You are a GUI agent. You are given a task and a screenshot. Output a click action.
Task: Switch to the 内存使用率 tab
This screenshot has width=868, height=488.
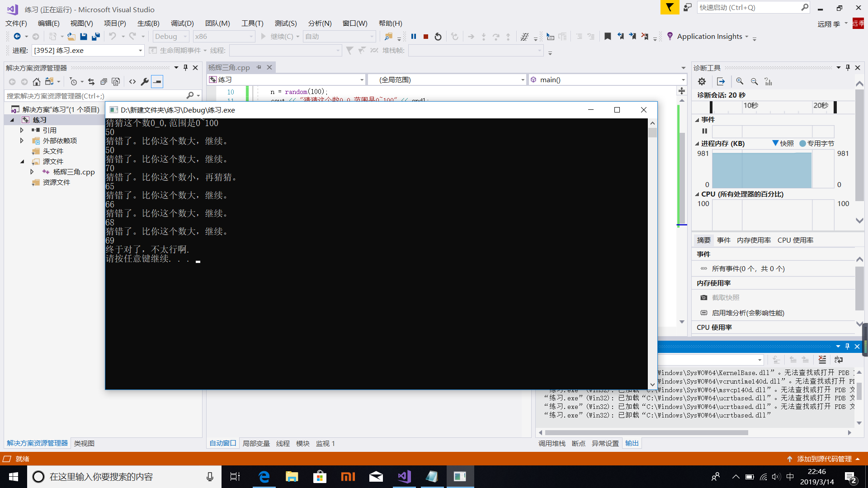pos(754,240)
